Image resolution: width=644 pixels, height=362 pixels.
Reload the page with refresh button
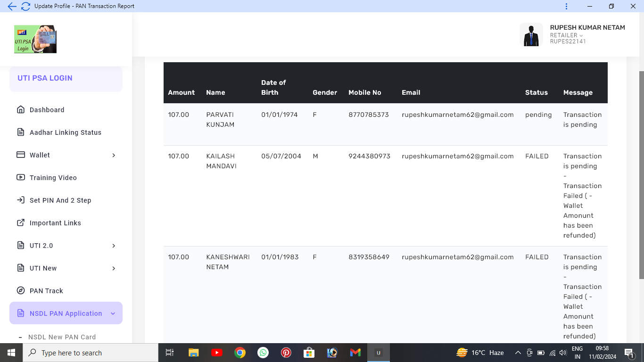coord(25,6)
